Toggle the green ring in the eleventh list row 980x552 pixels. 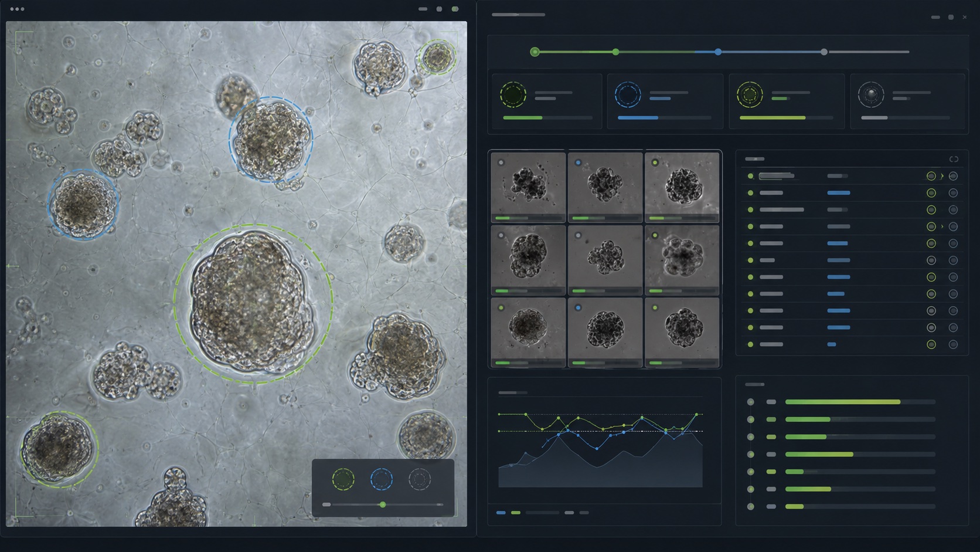[931, 344]
